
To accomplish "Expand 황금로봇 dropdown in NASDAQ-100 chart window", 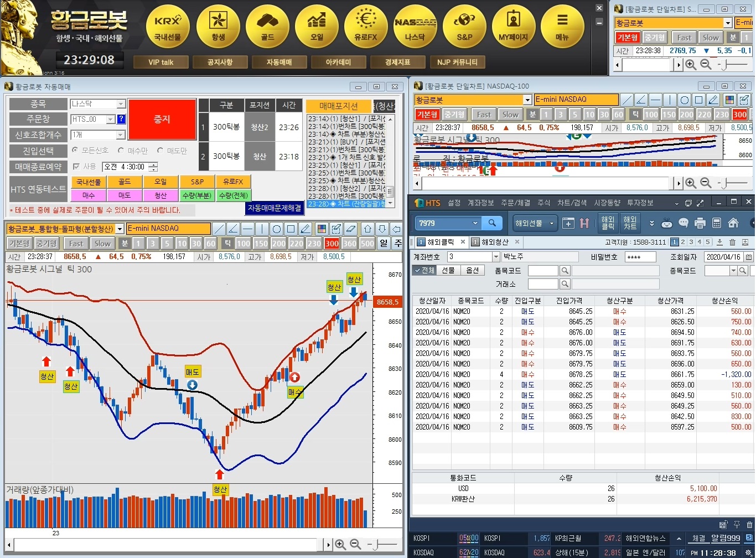I will (x=527, y=100).
